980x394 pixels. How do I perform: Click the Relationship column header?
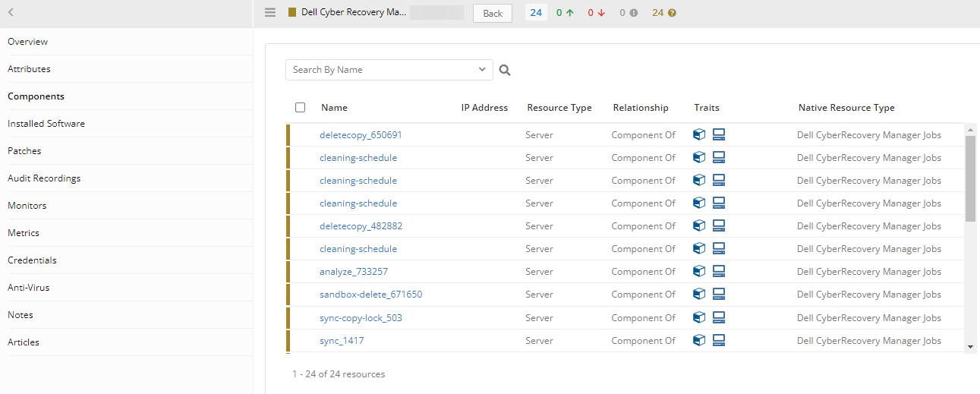point(641,108)
